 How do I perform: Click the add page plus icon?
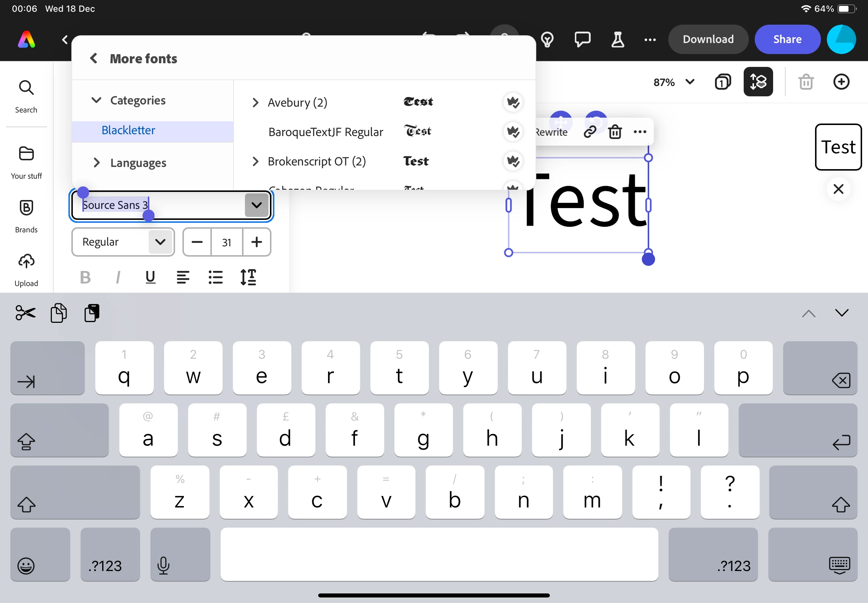841,82
